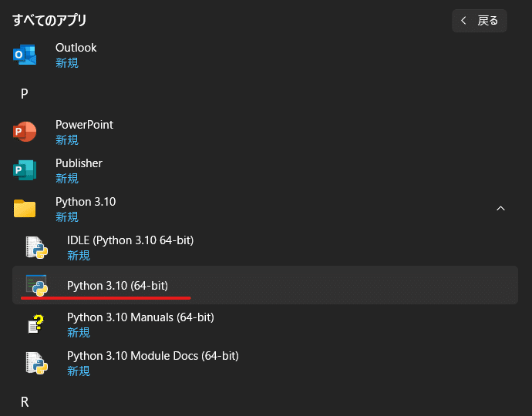The height and width of the screenshot is (416, 532).
Task: Open Python 3.10 Module Docs label
Action: 153,356
